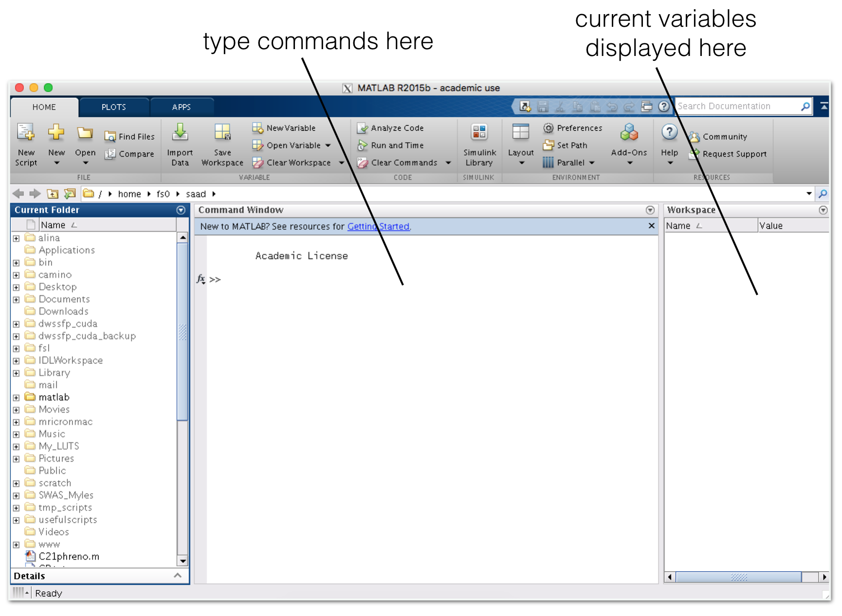The width and height of the screenshot is (842, 616).
Task: Sort Current Folder by Name column
Action: point(108,225)
